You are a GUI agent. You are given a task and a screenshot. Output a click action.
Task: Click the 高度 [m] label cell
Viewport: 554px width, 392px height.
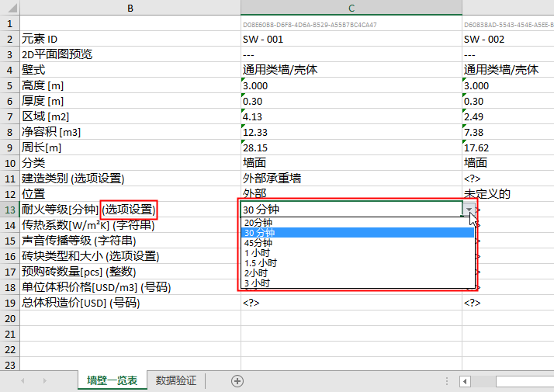[x=130, y=85]
